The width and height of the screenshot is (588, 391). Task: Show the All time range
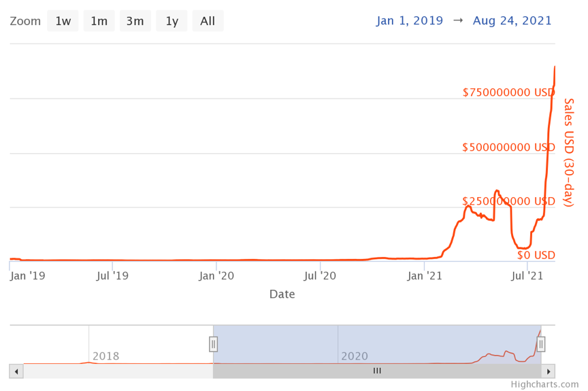(208, 21)
